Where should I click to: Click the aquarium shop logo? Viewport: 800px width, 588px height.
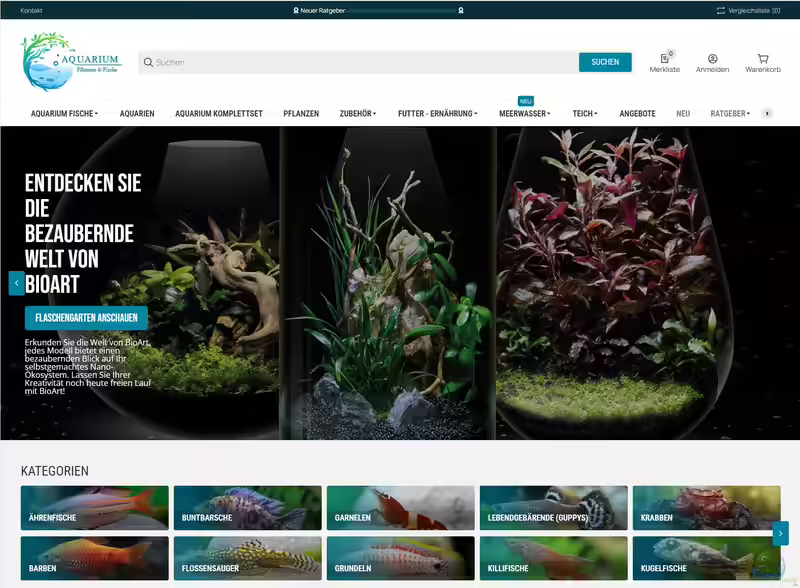tap(68, 62)
